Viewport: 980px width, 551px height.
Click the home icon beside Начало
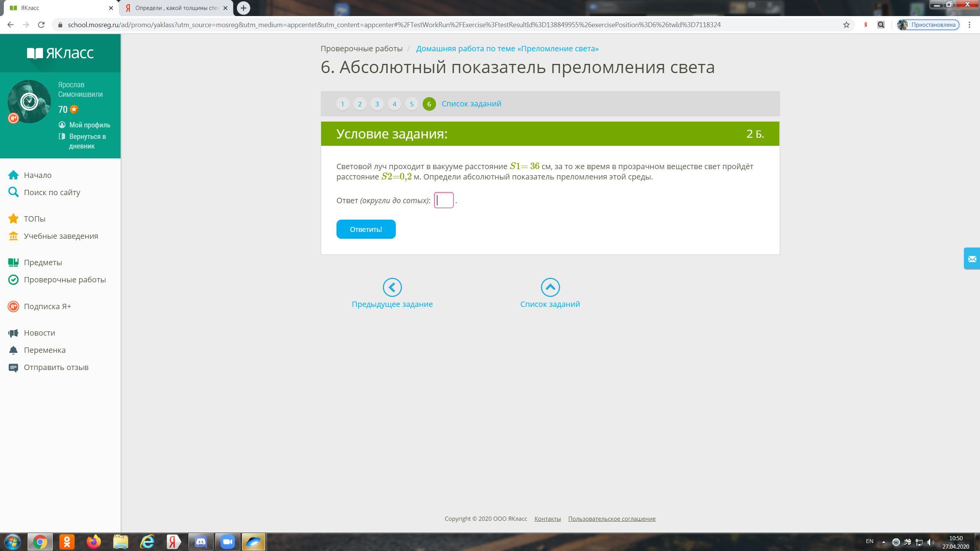13,175
